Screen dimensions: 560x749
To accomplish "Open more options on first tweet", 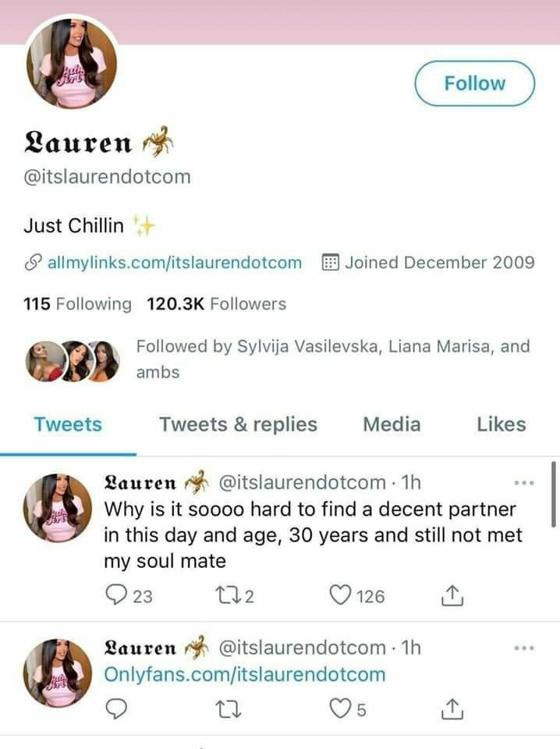I will 523,483.
